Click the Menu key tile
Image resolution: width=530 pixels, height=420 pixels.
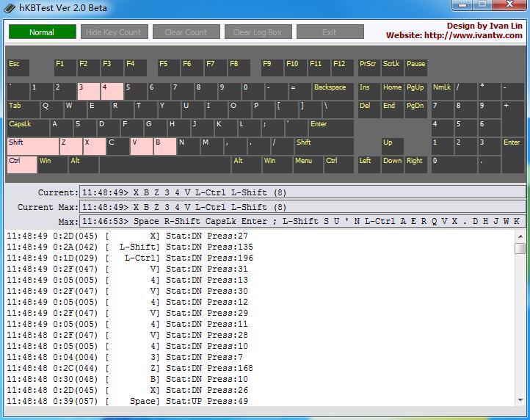[308, 164]
